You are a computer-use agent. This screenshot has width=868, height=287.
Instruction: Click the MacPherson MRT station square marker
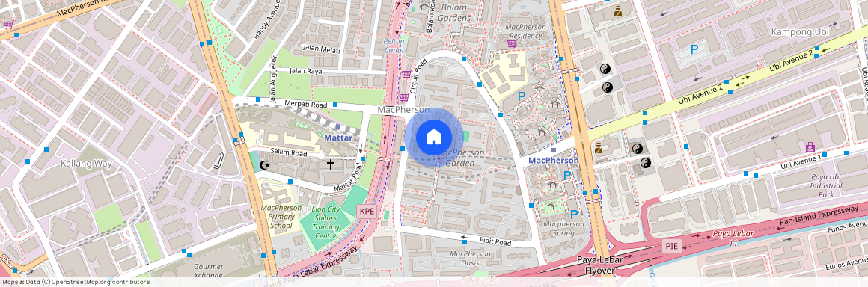(x=554, y=150)
